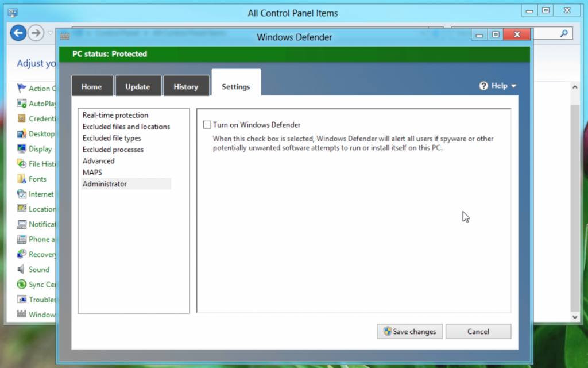Viewport: 588px width, 368px height.
Task: Click the Fonts folder icon
Action: pos(22,179)
